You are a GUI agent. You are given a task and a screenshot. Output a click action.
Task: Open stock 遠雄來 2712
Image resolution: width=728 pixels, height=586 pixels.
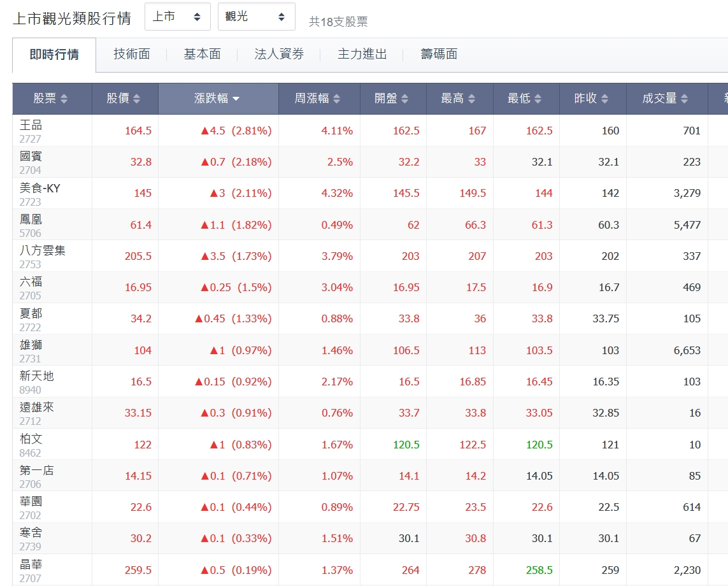(37, 414)
